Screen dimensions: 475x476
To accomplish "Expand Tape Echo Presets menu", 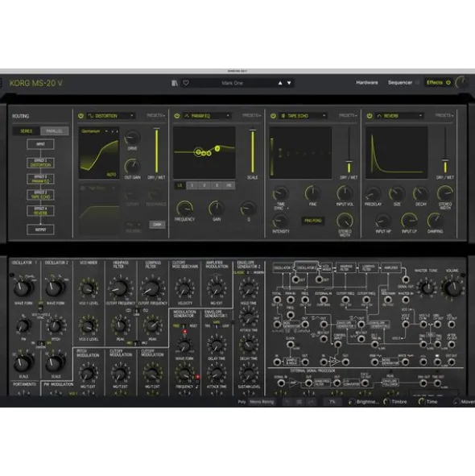I will click(x=348, y=116).
